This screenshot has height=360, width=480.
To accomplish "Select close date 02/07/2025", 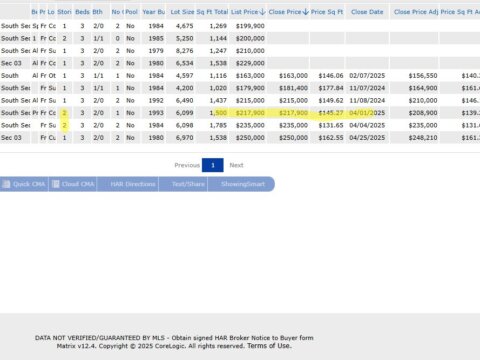I will (367, 76).
